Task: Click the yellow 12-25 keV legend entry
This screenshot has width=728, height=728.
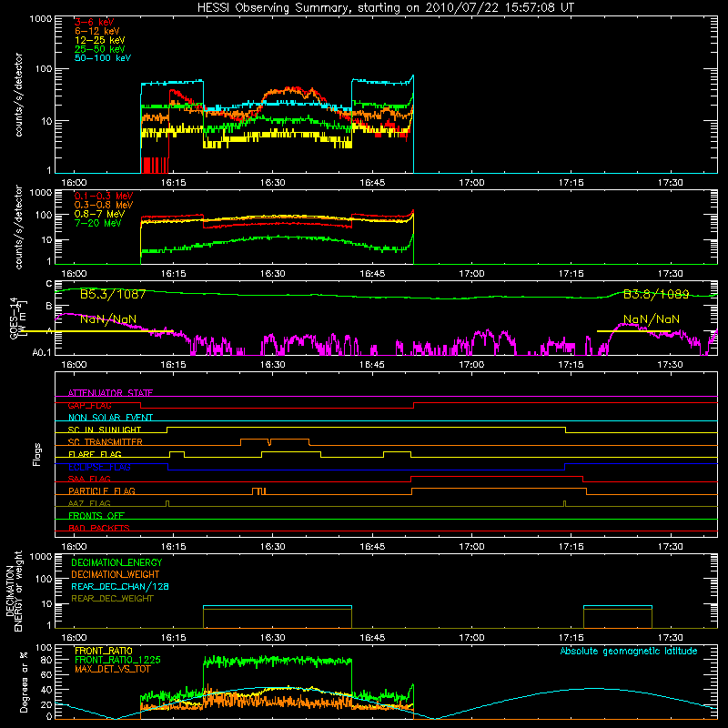Action: coord(100,40)
